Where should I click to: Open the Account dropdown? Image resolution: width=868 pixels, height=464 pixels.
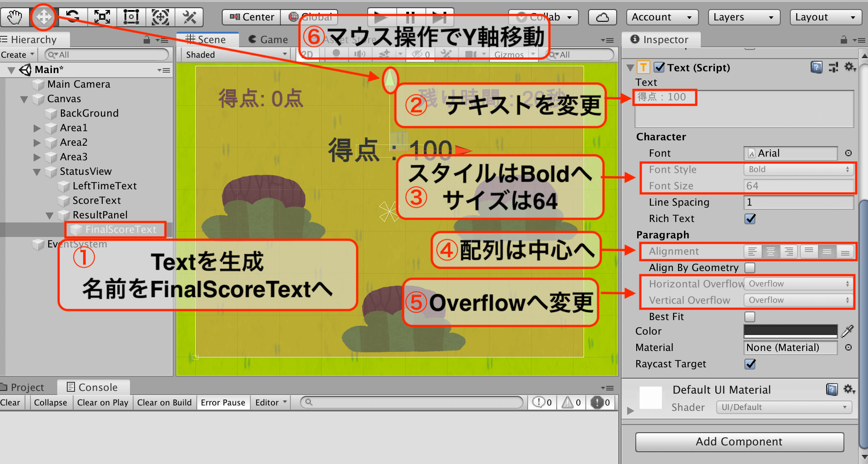coord(663,17)
